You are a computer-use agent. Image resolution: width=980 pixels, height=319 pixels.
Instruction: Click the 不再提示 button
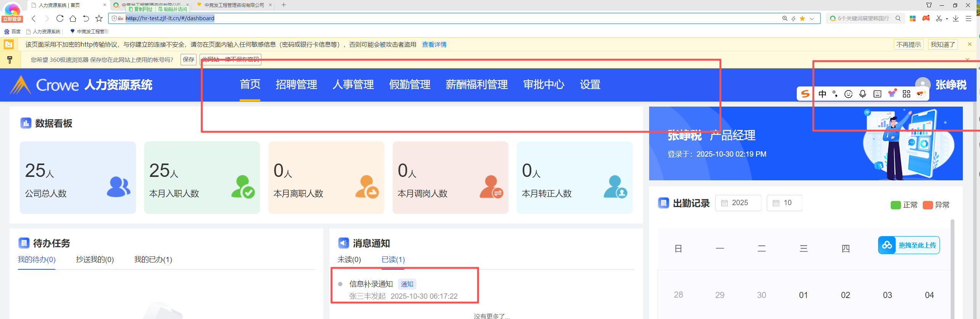909,45
